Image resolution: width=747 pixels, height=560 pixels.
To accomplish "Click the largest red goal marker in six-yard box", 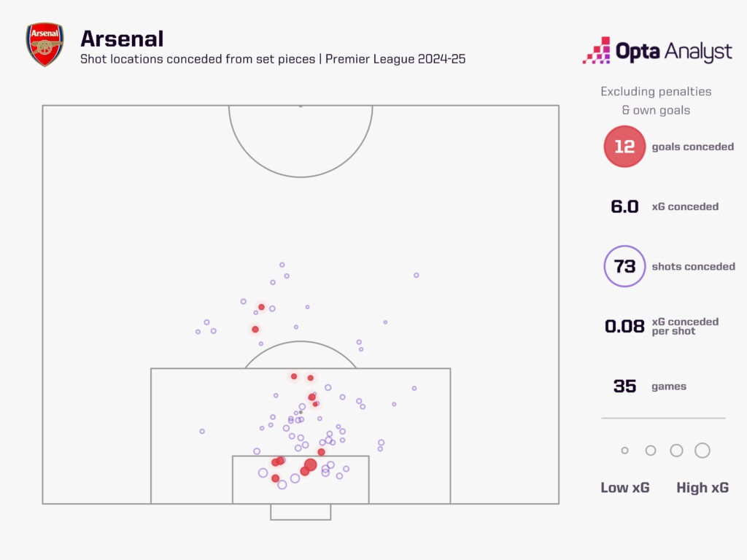I will [x=311, y=464].
